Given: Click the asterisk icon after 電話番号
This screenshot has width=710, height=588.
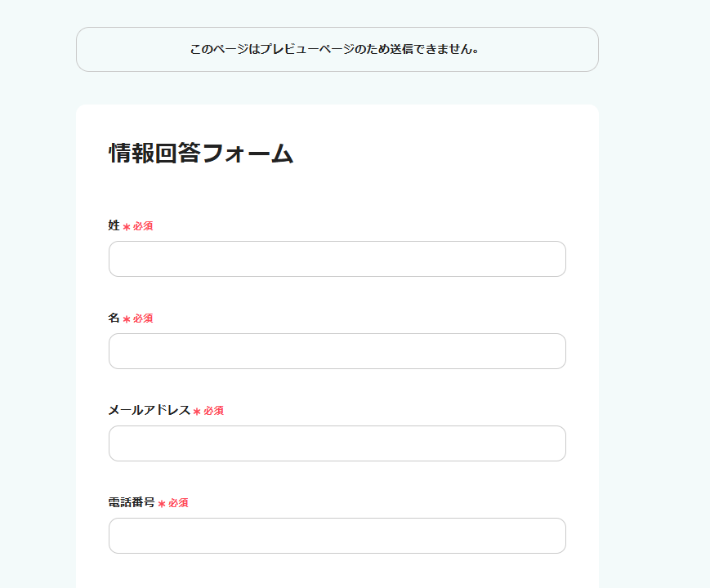Looking at the screenshot, I should point(162,504).
